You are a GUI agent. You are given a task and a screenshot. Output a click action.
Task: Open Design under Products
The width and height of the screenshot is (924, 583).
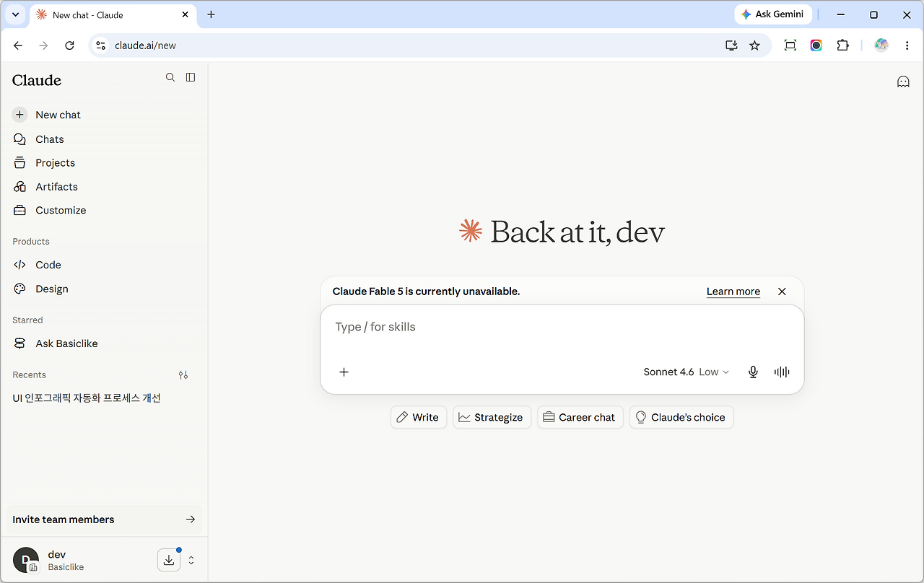[x=104, y=289]
